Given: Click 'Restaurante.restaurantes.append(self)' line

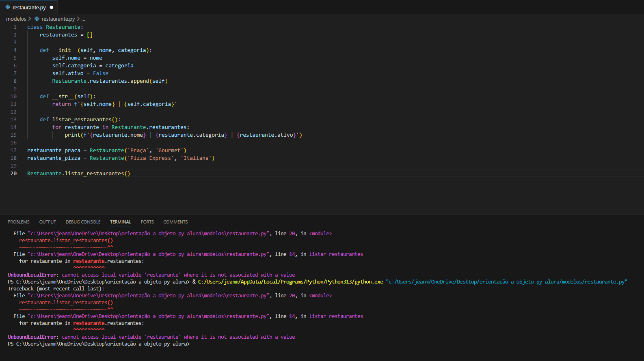Looking at the screenshot, I should (110, 81).
